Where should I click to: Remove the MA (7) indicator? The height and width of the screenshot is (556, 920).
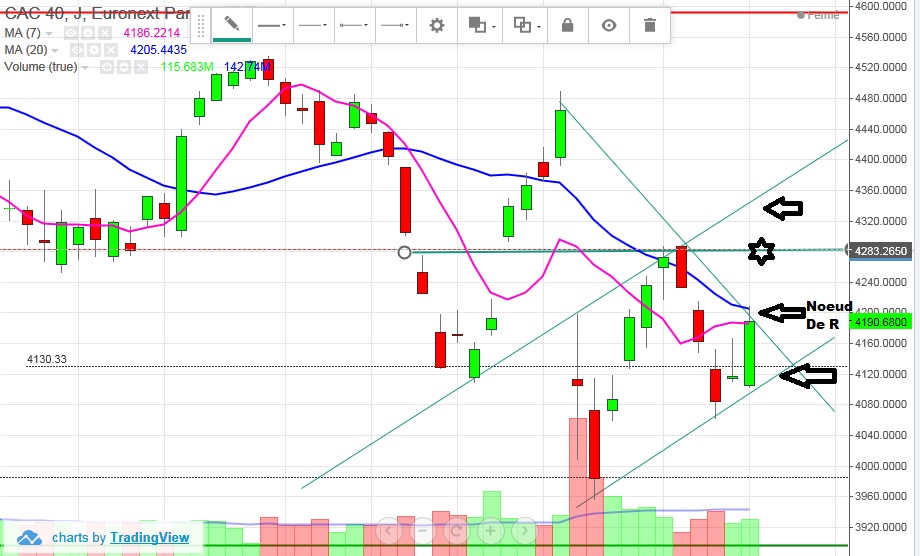[104, 33]
